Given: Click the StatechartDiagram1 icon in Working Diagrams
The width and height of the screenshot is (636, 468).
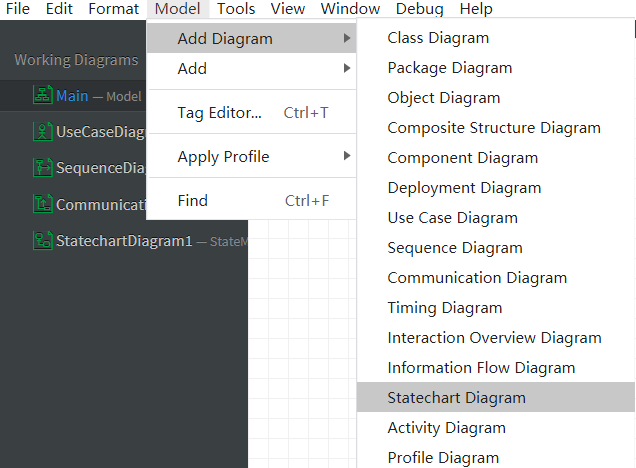Looking at the screenshot, I should (42, 240).
